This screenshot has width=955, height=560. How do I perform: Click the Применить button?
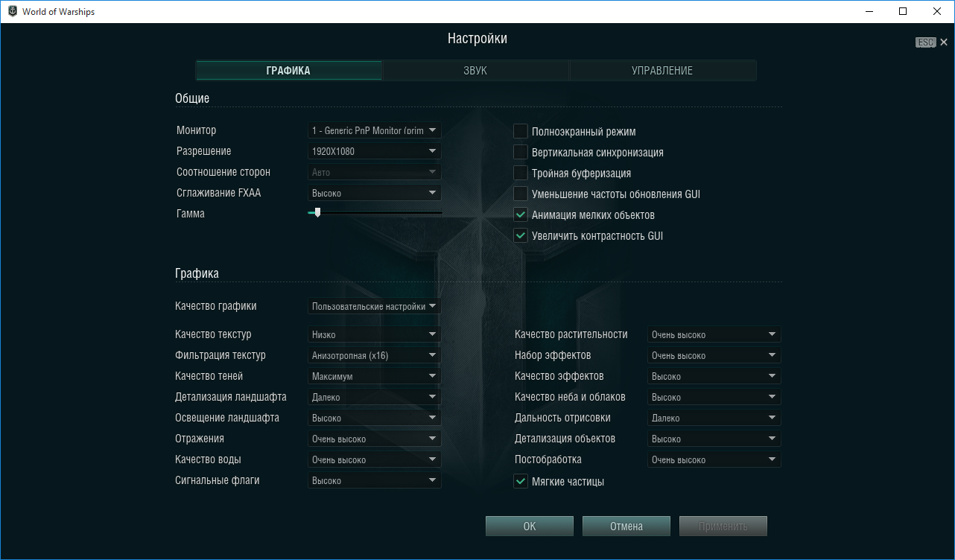click(x=723, y=526)
